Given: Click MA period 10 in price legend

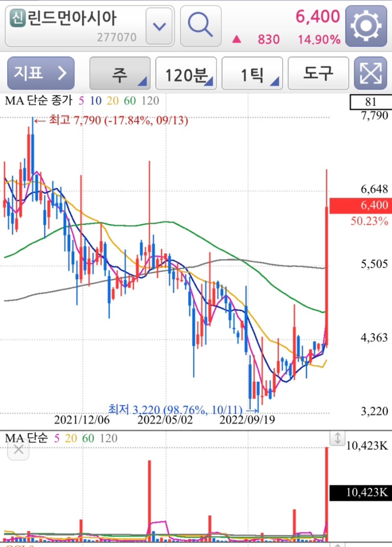Looking at the screenshot, I should 96,101.
